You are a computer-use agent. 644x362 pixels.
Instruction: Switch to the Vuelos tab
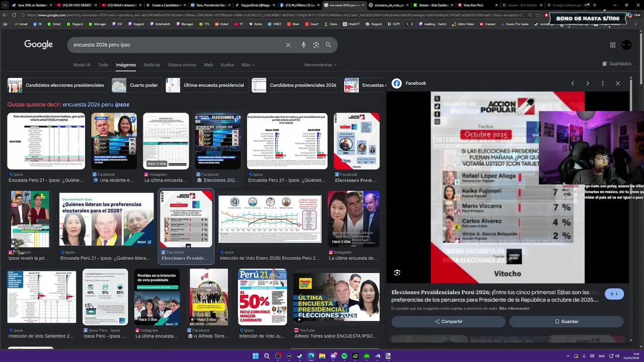[x=227, y=65]
